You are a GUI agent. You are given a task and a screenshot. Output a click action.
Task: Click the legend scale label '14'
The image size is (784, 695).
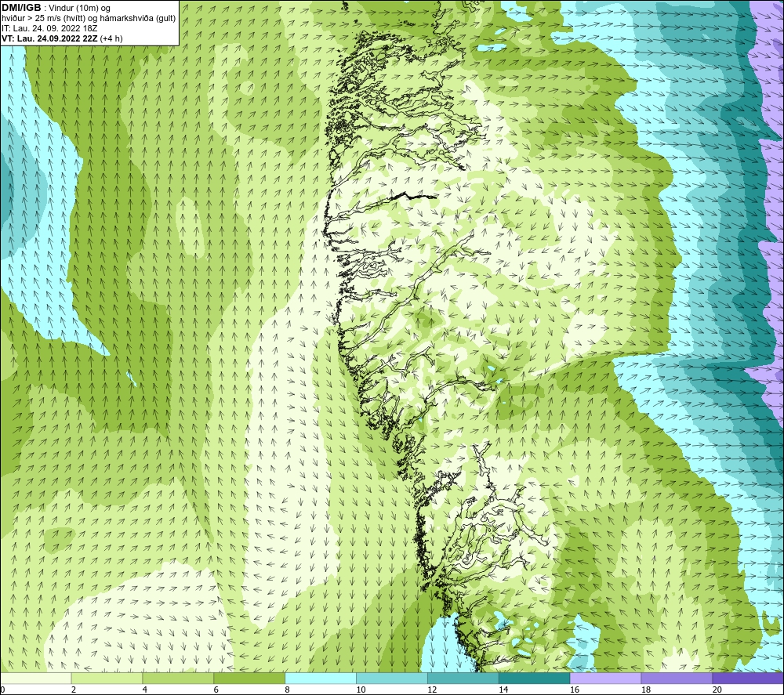(x=503, y=690)
